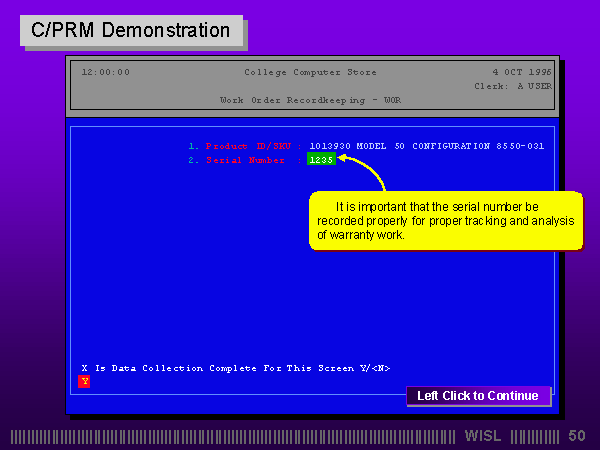The width and height of the screenshot is (600, 450).
Task: Click the short striped bar after WISL
Action: point(535,436)
